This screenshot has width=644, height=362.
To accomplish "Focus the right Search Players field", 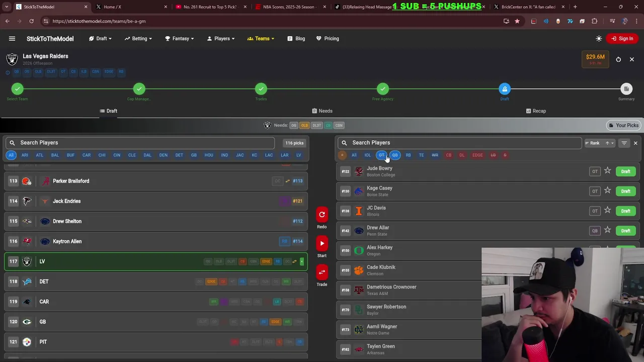I will [459, 143].
